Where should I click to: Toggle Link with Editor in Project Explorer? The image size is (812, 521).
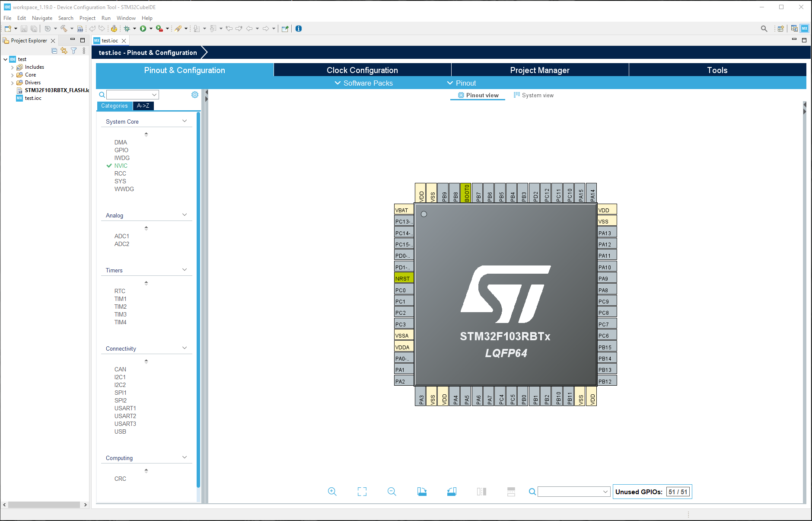[x=64, y=51]
